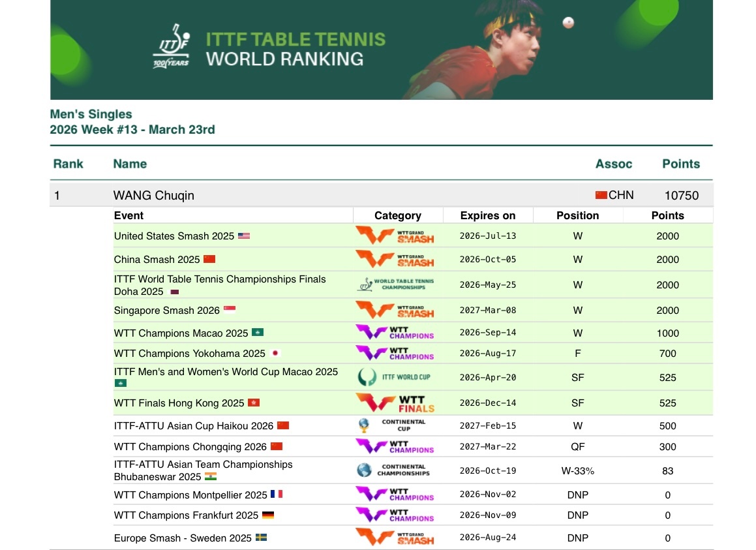Click the China Smash 2025 event name
Viewport: 756px width, 550px height.
[157, 259]
